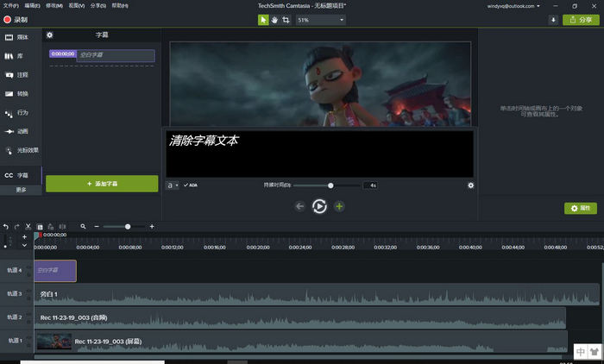Click the Cut scissors icon

coord(28,227)
